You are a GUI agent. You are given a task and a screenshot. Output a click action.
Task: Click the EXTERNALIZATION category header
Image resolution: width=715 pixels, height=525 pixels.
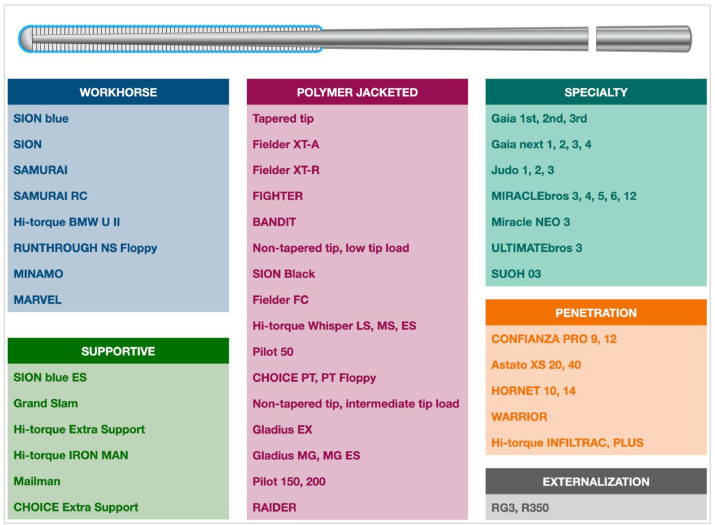click(596, 482)
